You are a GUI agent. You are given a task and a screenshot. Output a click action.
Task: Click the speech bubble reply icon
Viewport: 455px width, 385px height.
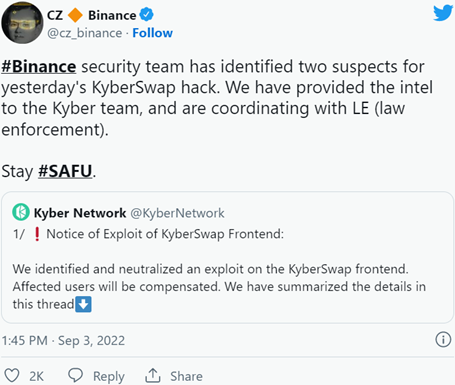tap(75, 375)
